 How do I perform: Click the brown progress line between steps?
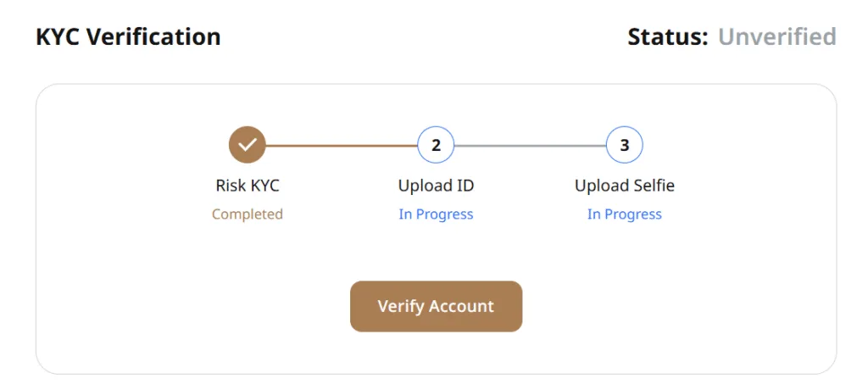pos(342,146)
